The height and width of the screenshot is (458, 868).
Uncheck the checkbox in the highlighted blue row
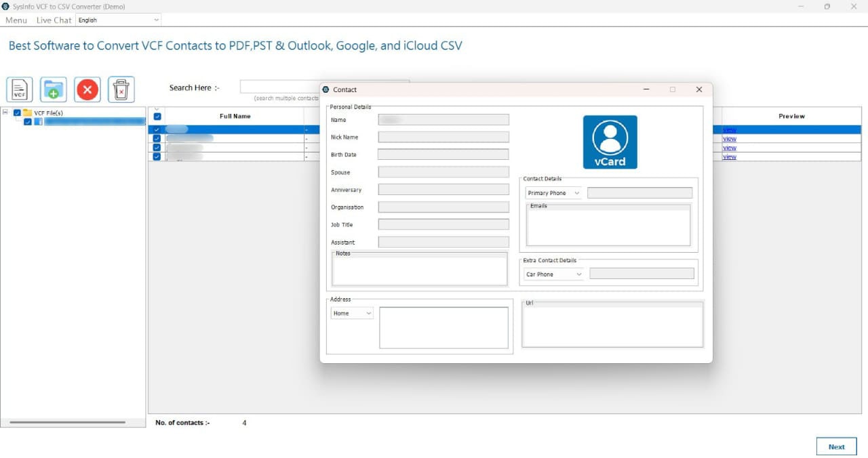(x=157, y=129)
